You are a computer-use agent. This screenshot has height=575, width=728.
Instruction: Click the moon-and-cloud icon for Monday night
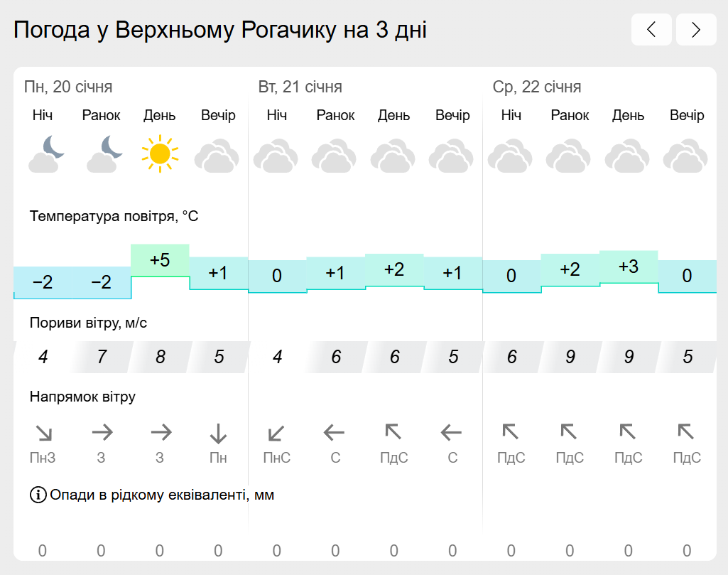click(x=45, y=154)
